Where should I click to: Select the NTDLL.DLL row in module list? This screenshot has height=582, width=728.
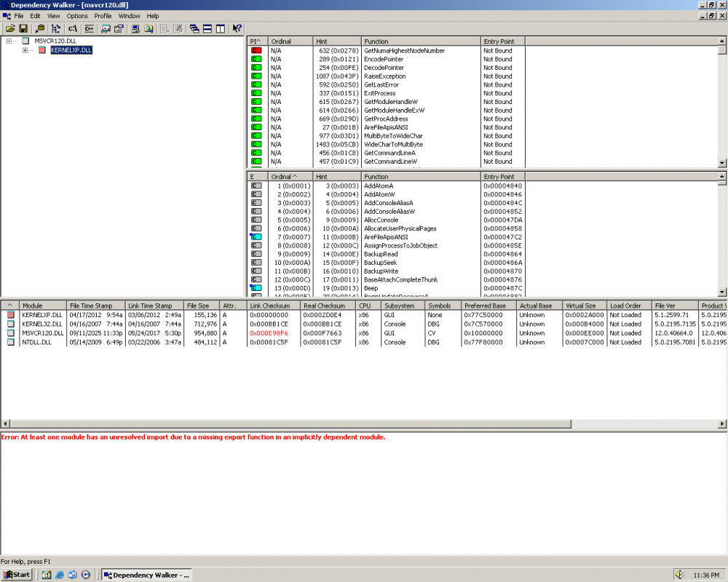(x=39, y=342)
